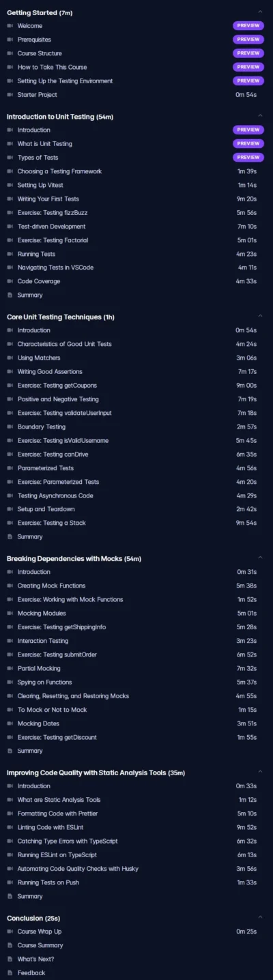Collapse the Core Unit Testing Techniques chevron
This screenshot has width=273, height=980.
click(x=260, y=317)
